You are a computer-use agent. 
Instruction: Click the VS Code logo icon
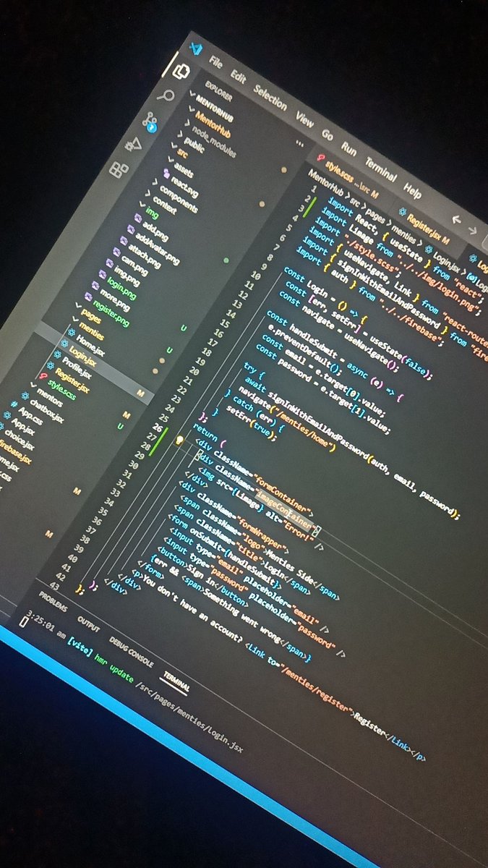coord(195,48)
